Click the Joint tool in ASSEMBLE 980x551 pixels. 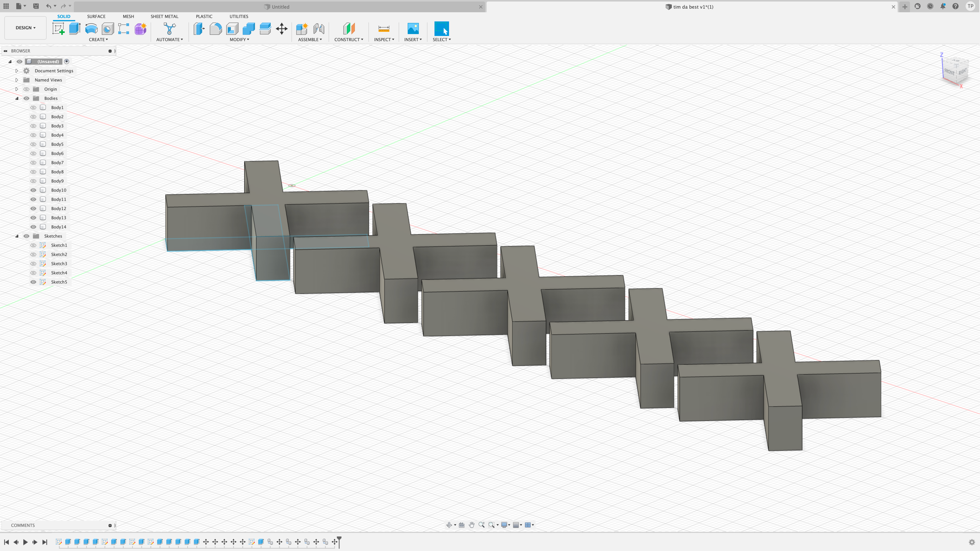click(318, 28)
